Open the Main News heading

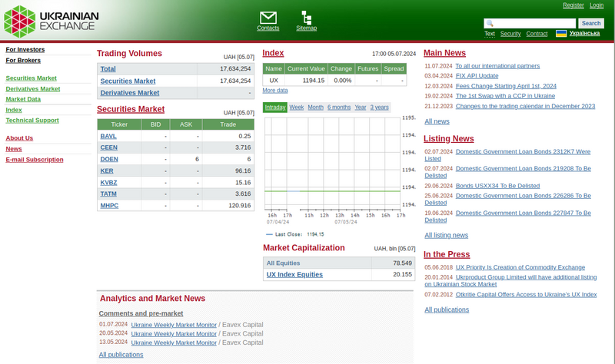444,53
